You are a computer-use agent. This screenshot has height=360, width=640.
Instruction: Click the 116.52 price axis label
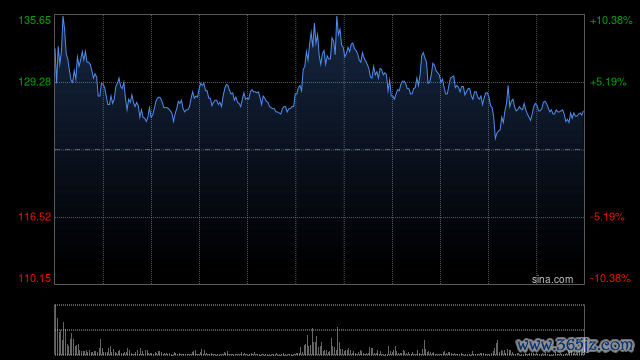click(x=35, y=217)
